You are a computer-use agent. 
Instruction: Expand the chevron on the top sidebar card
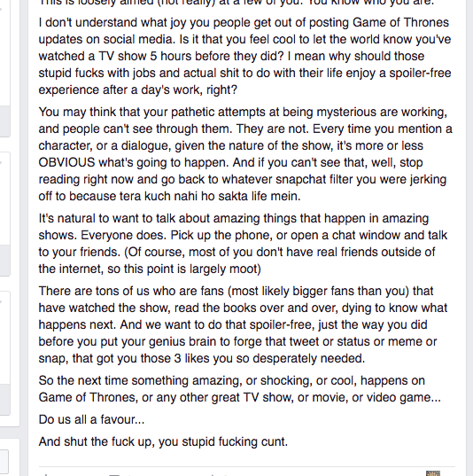pyautogui.click(x=1, y=10)
